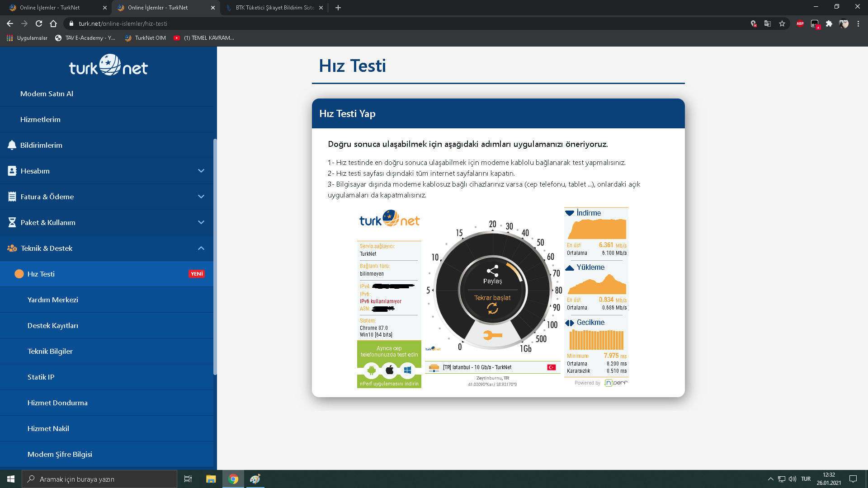The image size is (868, 488).
Task: Bookmark page with the star icon
Action: 782,23
